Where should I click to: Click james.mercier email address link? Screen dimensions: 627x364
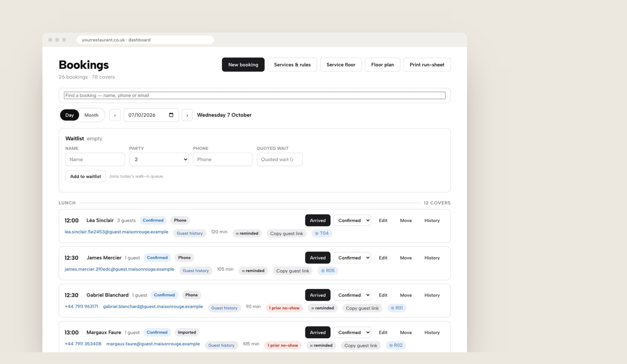[119, 269]
